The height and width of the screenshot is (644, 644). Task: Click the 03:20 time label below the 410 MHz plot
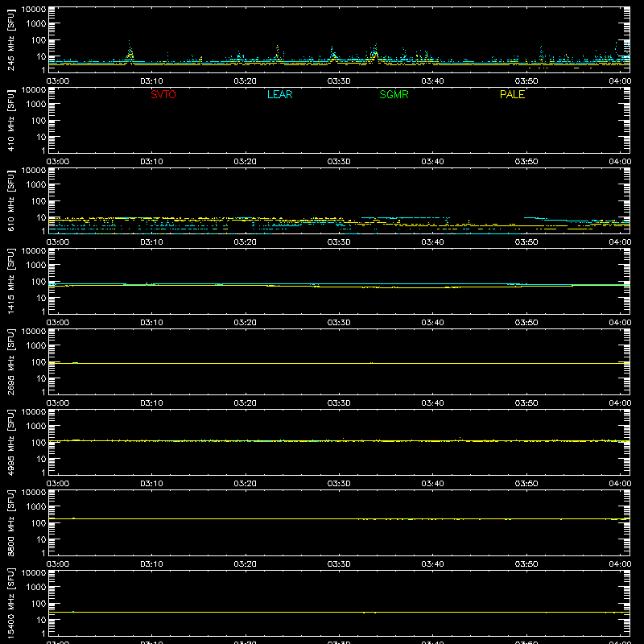[246, 162]
